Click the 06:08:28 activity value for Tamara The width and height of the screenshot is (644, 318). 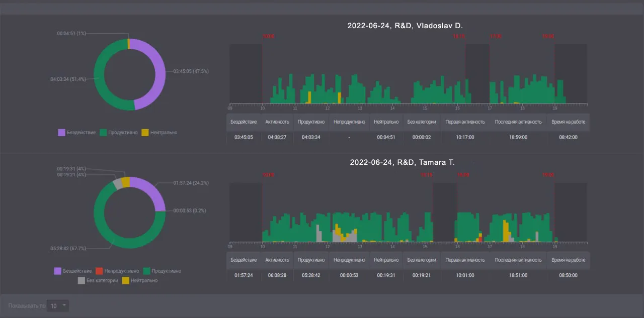pos(277,275)
